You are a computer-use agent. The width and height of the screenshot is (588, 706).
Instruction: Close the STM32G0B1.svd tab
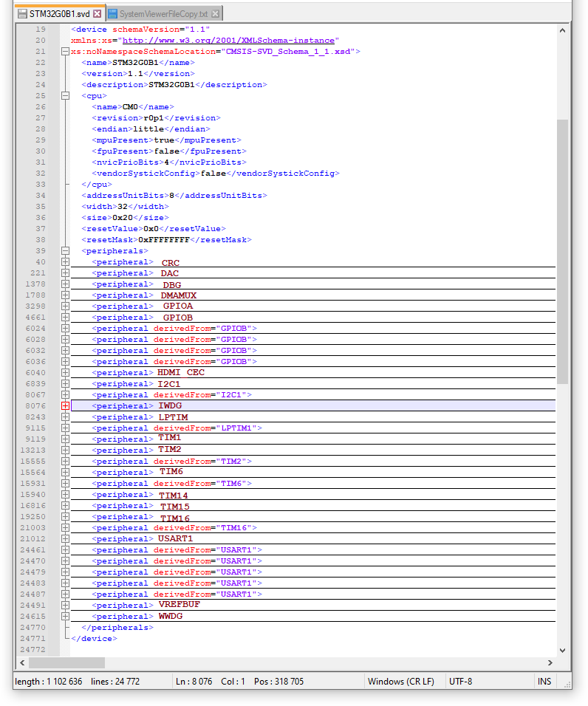98,14
